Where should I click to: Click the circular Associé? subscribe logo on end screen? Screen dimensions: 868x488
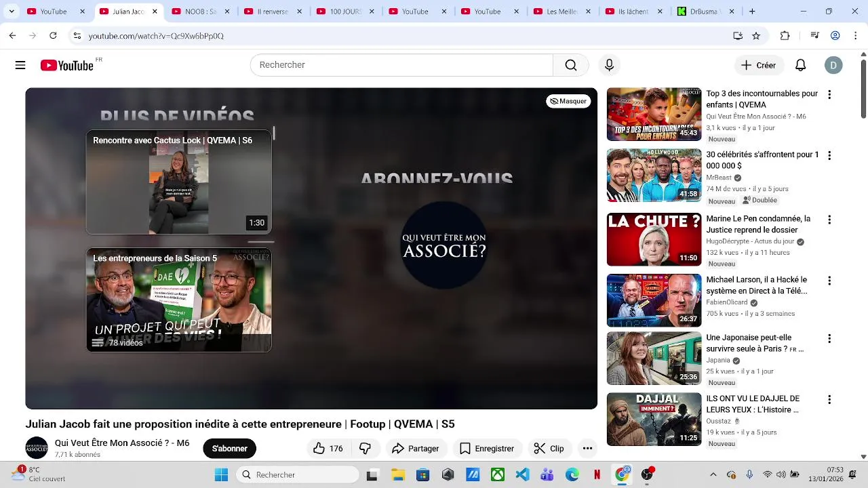click(x=444, y=245)
